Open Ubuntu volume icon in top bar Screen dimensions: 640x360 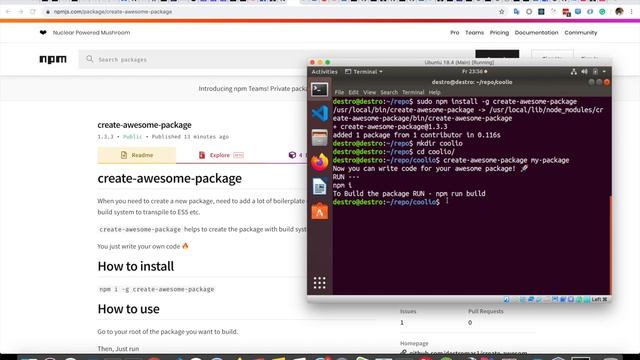pos(584,72)
